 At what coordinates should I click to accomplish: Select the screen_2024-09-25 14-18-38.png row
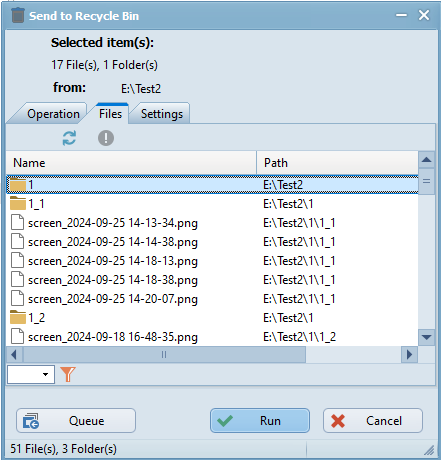[x=212, y=280]
